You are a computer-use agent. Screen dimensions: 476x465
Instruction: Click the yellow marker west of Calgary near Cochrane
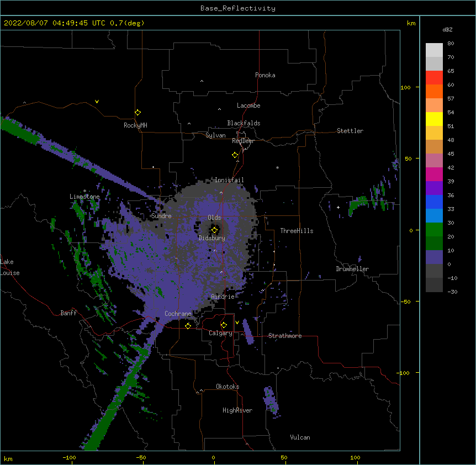[188, 326]
